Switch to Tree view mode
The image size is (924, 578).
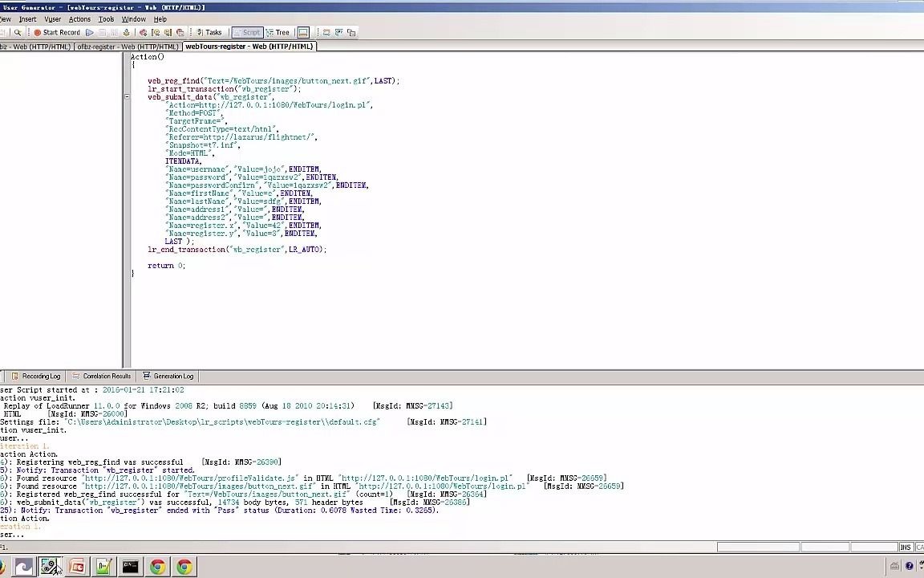pyautogui.click(x=278, y=32)
